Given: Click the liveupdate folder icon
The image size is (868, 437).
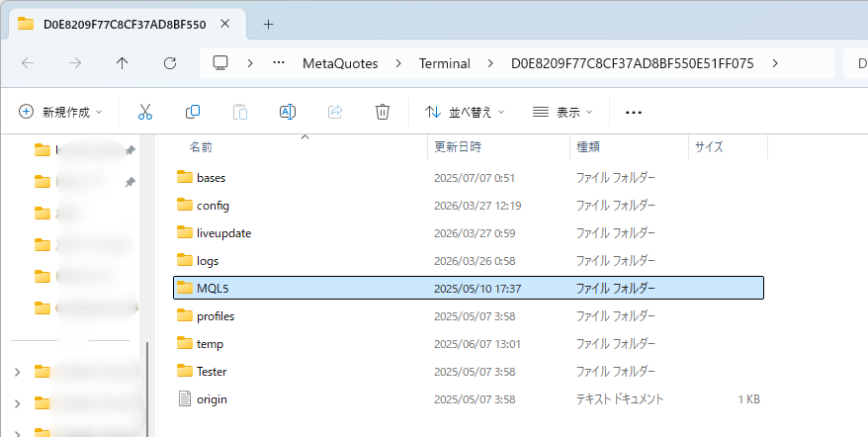Looking at the screenshot, I should pos(184,232).
